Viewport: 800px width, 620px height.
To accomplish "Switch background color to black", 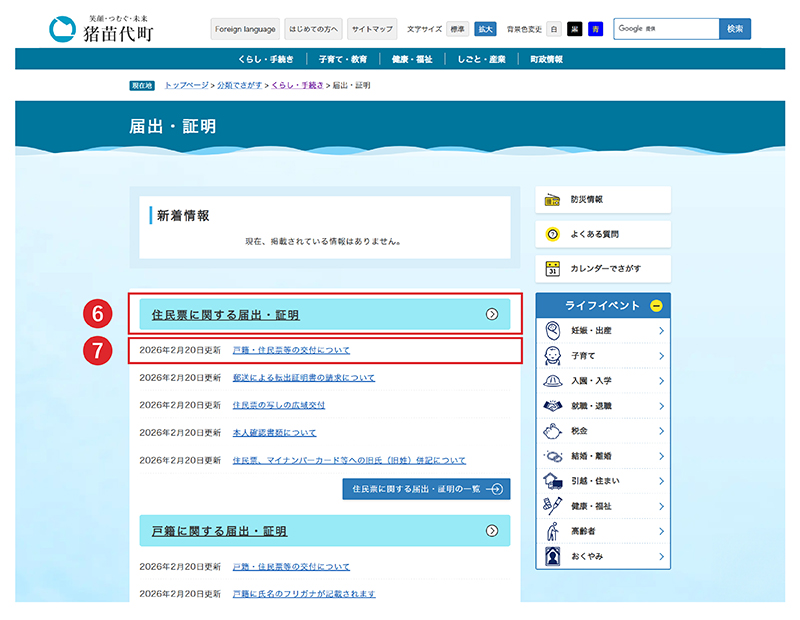I will (x=575, y=29).
